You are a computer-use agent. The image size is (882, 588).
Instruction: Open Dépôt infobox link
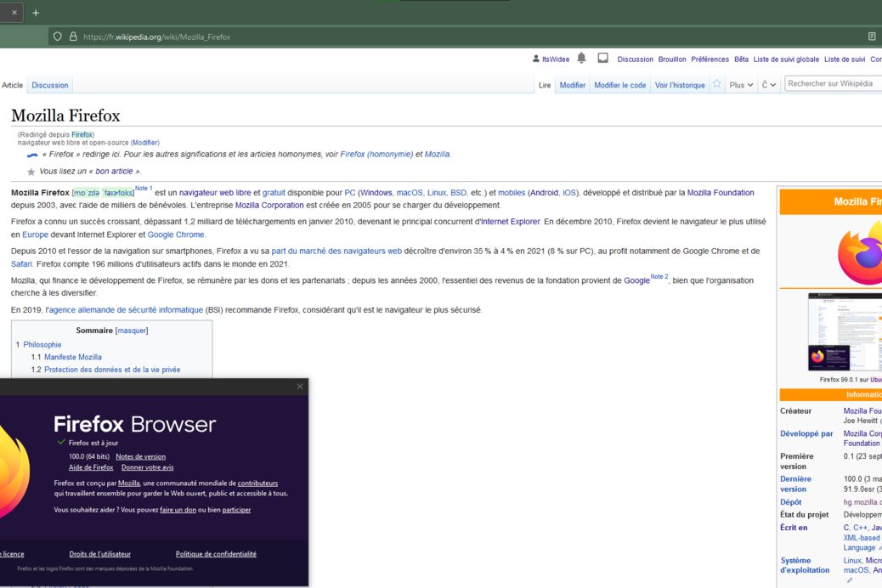(x=791, y=502)
